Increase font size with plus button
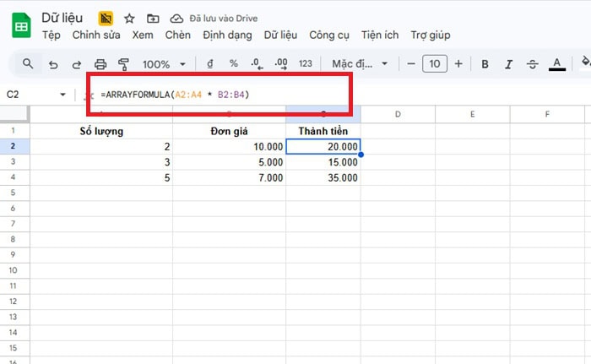 pyautogui.click(x=458, y=64)
